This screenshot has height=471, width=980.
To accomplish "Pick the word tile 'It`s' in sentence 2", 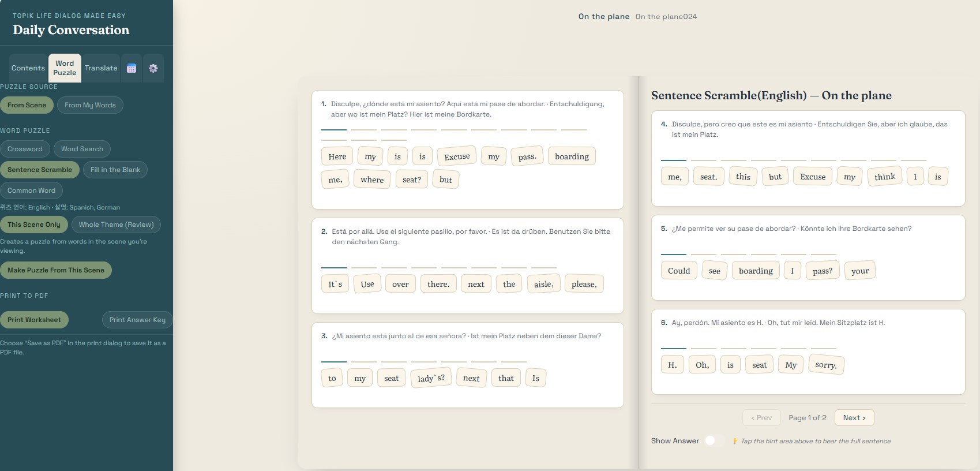I will (x=335, y=284).
